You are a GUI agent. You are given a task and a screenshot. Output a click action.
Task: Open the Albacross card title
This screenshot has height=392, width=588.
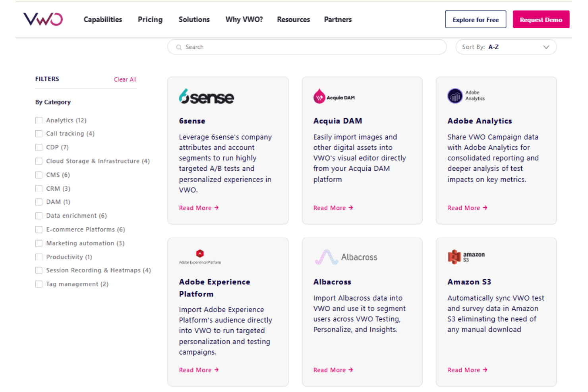click(x=332, y=282)
